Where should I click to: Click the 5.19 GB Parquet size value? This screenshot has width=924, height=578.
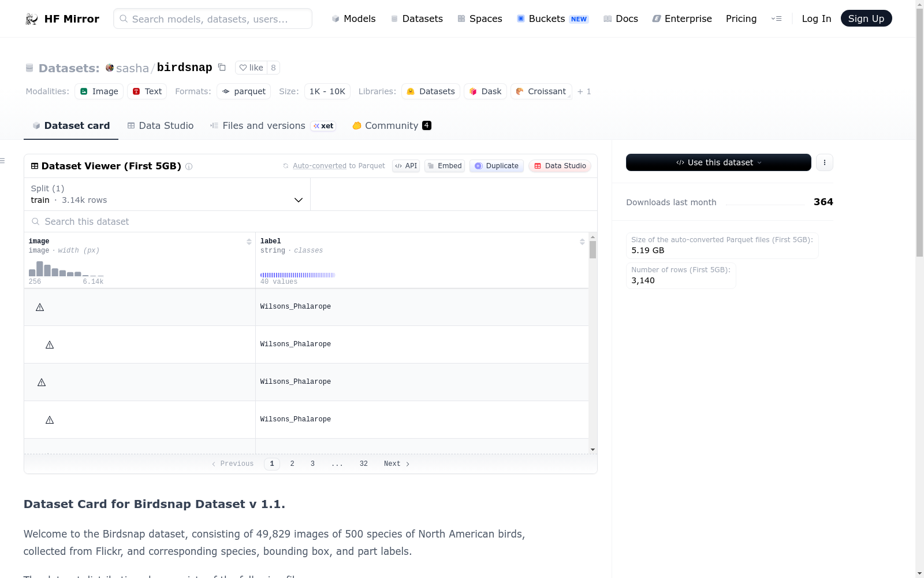point(648,250)
